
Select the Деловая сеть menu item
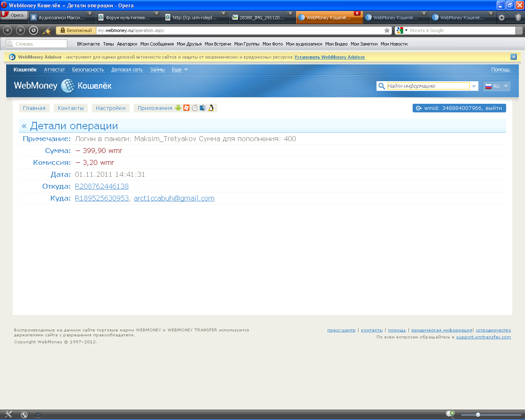pyautogui.click(x=127, y=70)
